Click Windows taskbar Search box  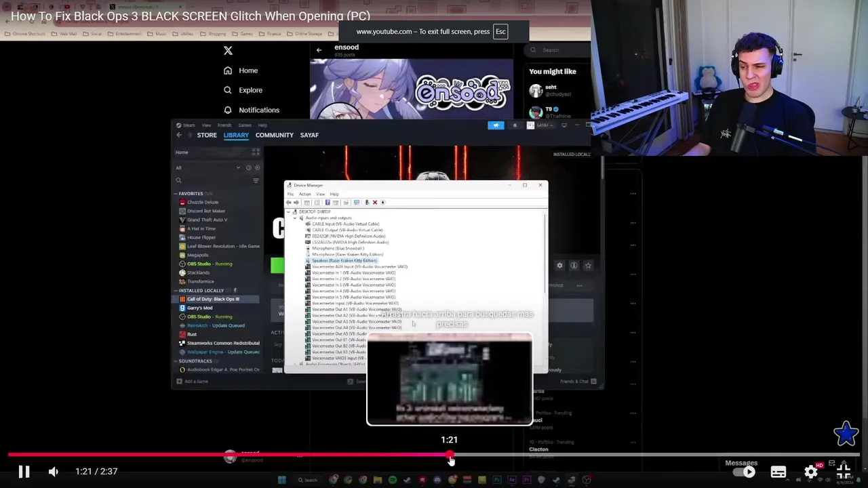click(309, 480)
